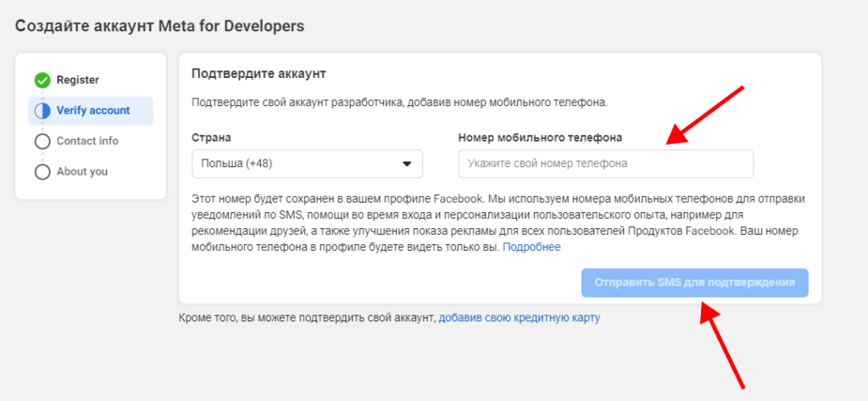Click the red arrow pointing at the SMS button
This screenshot has width=868, height=401.
pyautogui.click(x=723, y=345)
